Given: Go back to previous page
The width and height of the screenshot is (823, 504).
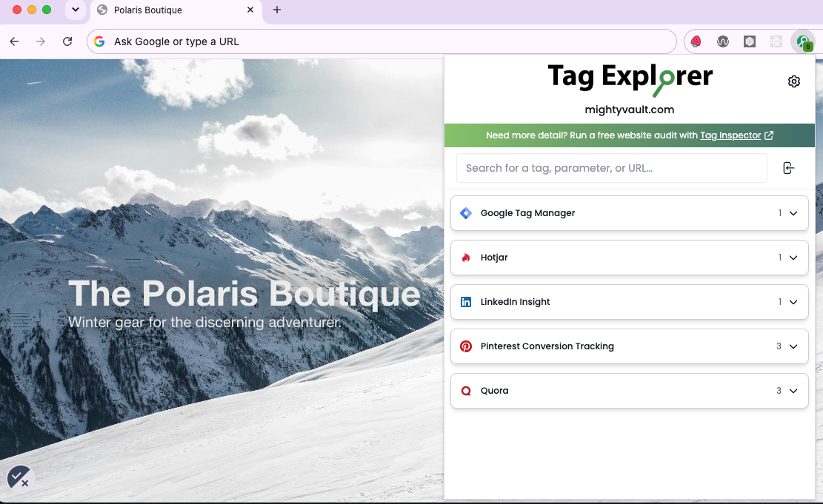Looking at the screenshot, I should pos(14,41).
